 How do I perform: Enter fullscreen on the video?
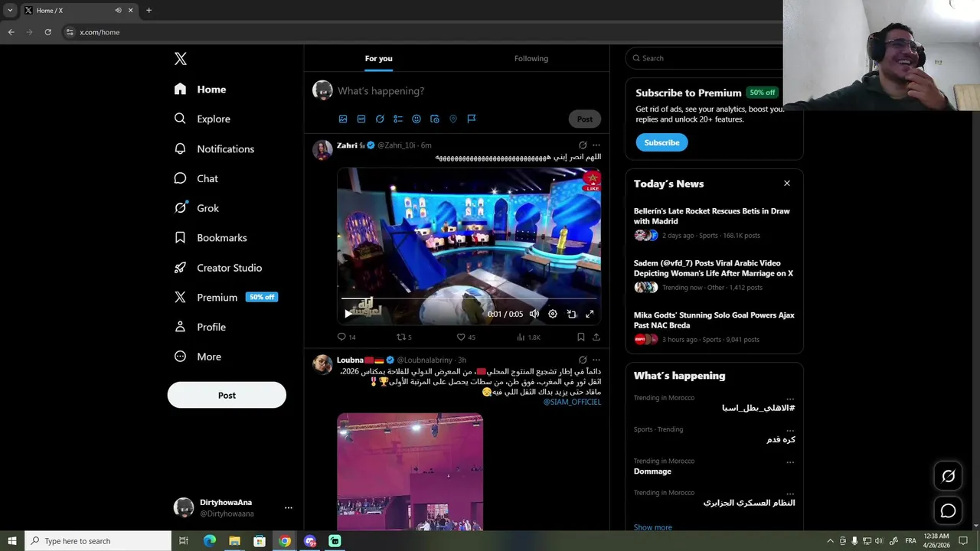coord(590,314)
